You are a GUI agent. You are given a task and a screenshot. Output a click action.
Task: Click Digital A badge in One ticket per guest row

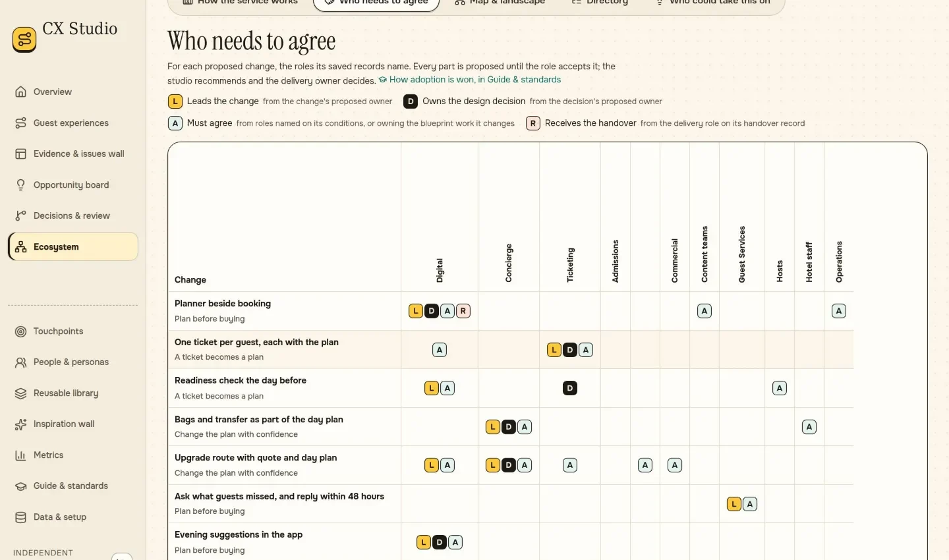pos(440,350)
